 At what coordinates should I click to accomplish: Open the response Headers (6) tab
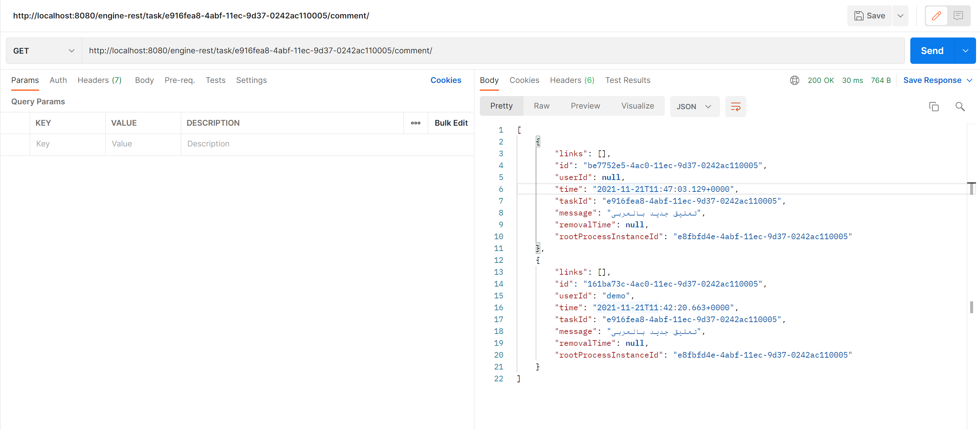click(572, 80)
